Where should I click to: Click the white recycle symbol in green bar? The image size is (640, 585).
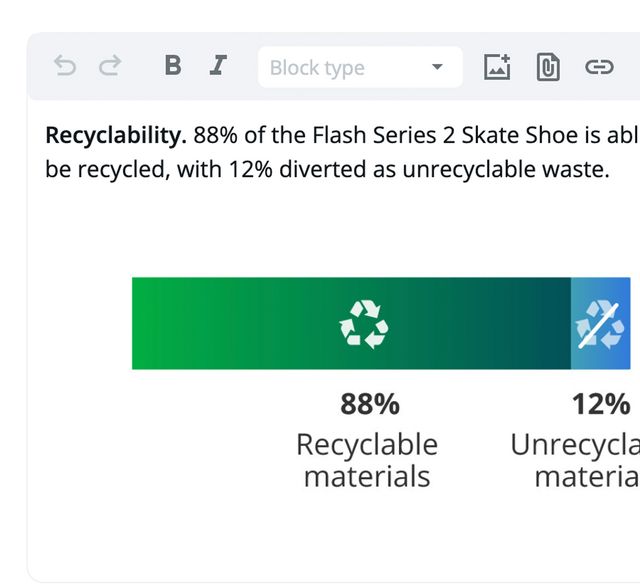coord(364,324)
